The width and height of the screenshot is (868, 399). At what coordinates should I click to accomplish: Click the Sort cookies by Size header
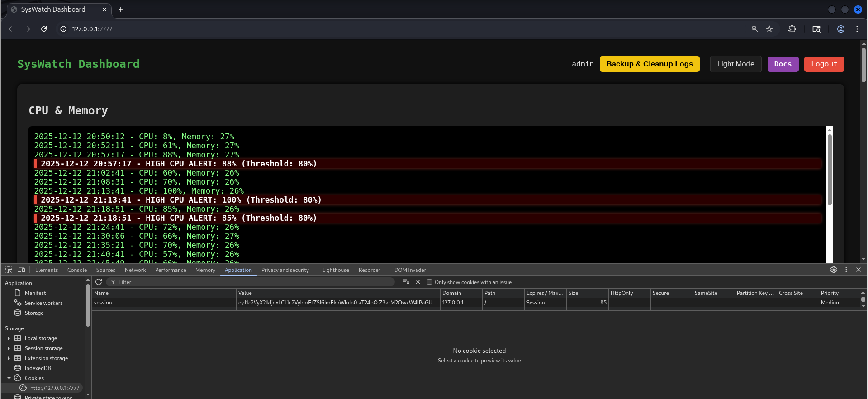(x=587, y=293)
